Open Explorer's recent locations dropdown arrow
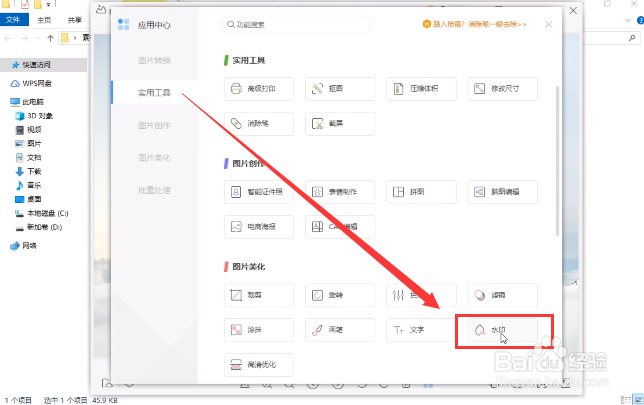The image size is (644, 405). click(38, 38)
